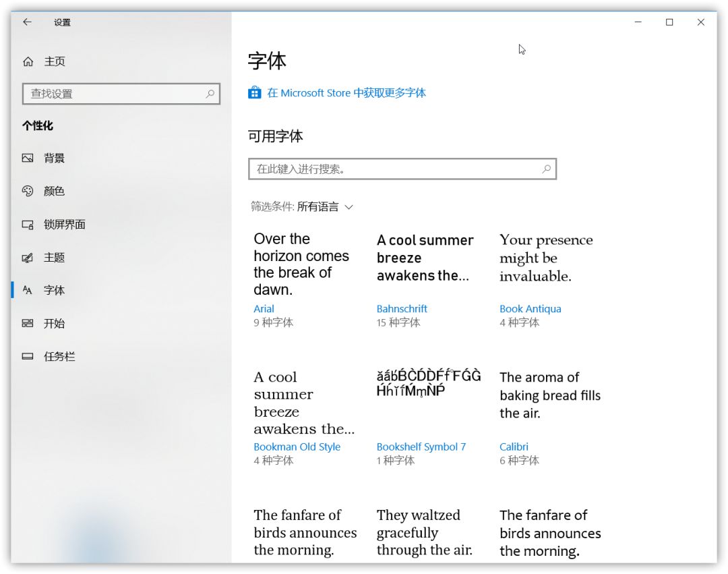This screenshot has height=574, width=728.
Task: Click Calibri preview 'The aroma of baking bread'
Action: tap(550, 395)
